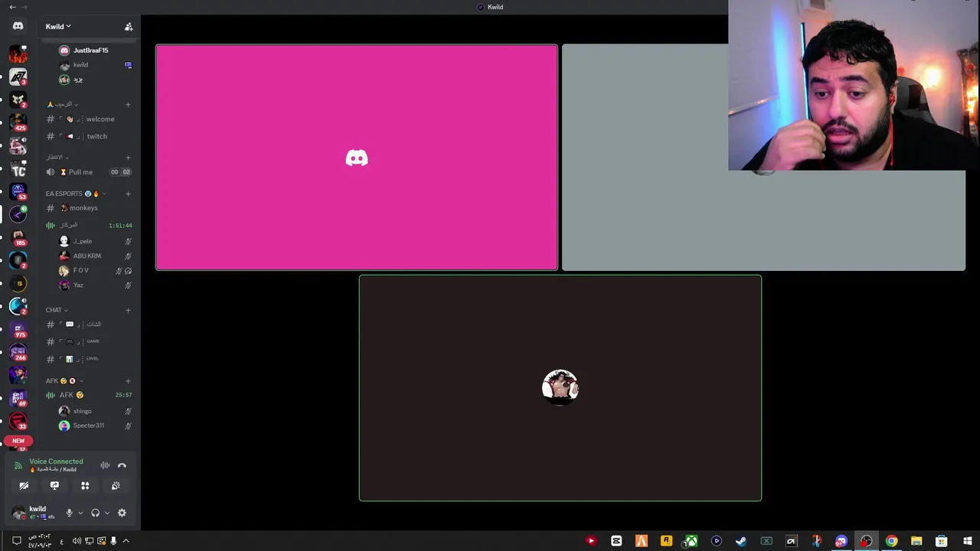Go back with title bar arrow
This screenshot has height=551, width=980.
coord(11,7)
